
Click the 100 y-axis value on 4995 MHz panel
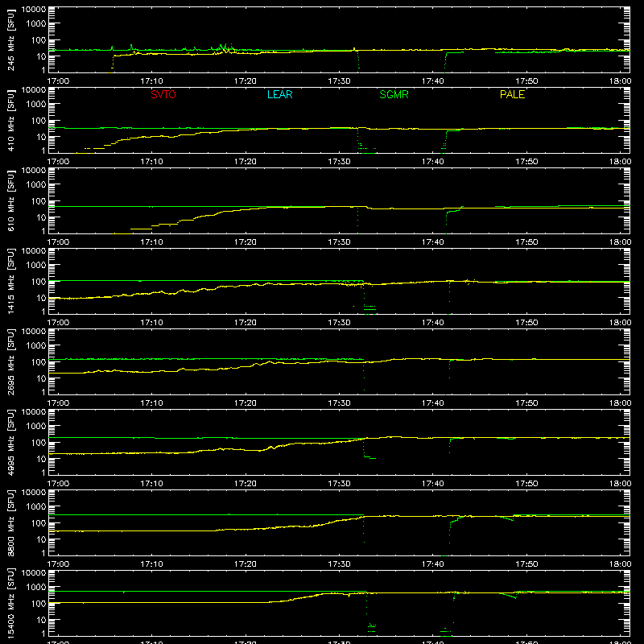point(39,443)
